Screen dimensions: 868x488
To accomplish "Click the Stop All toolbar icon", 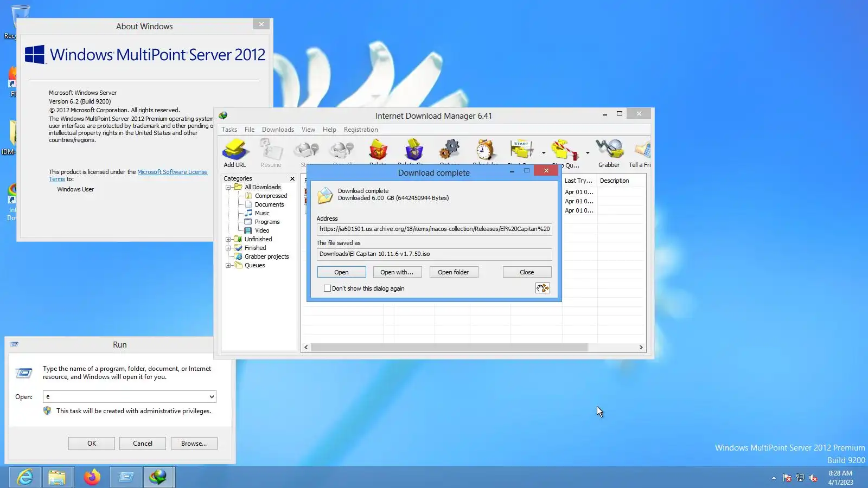I will point(342,150).
